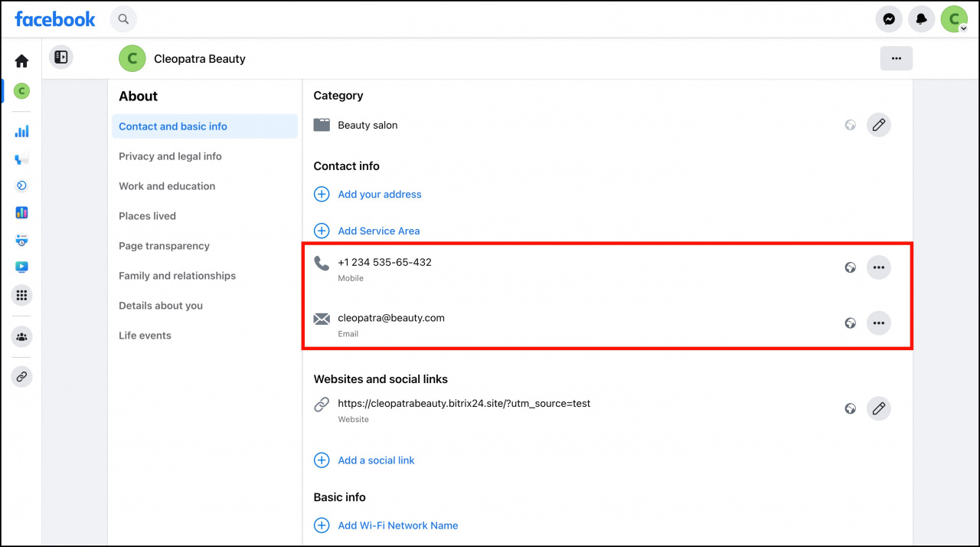Open the bar-chart Insights icon in sidebar

pyautogui.click(x=21, y=131)
